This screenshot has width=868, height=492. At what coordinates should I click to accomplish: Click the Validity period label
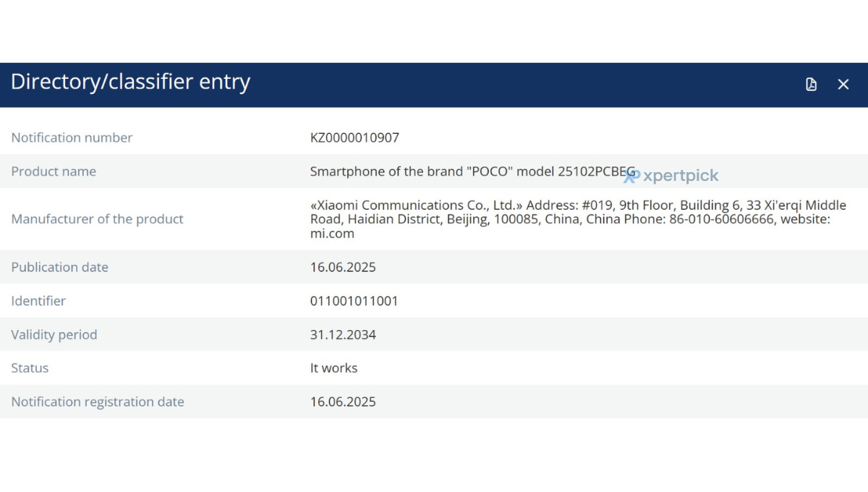point(54,335)
